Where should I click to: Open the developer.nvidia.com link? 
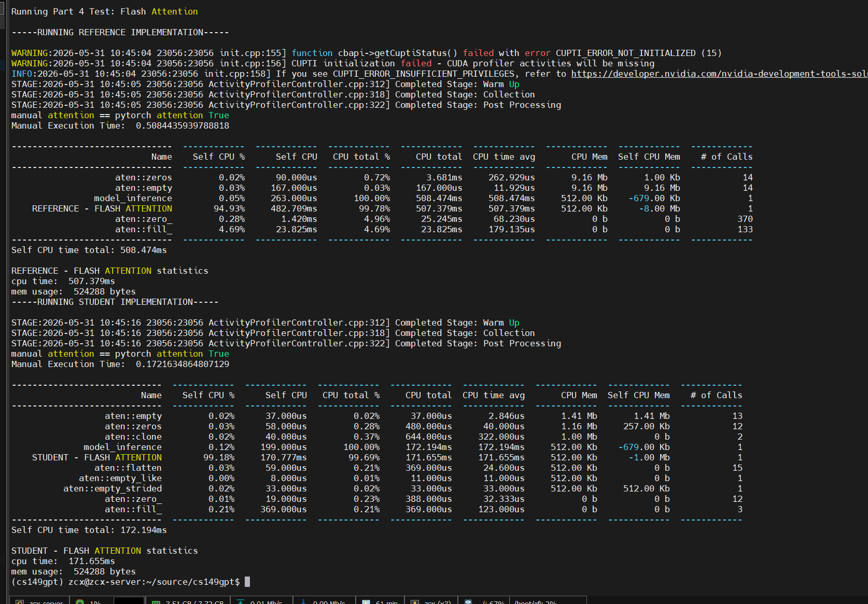[x=719, y=74]
